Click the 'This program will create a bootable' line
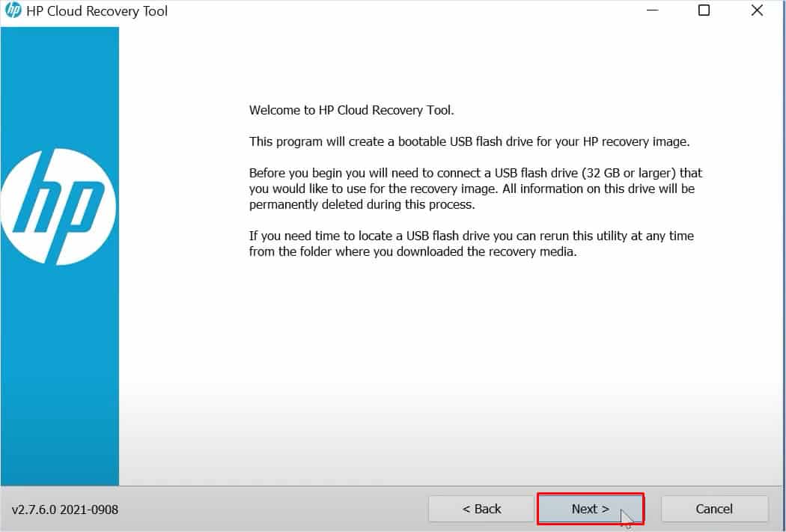This screenshot has width=786, height=532. 469,141
